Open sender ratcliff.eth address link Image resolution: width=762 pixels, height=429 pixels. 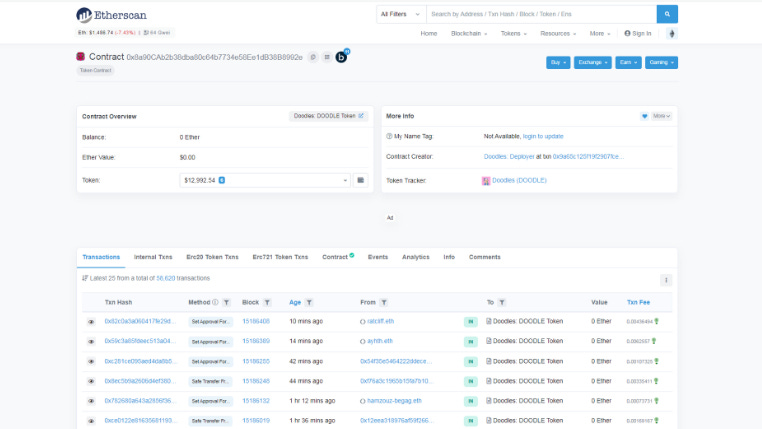click(381, 321)
